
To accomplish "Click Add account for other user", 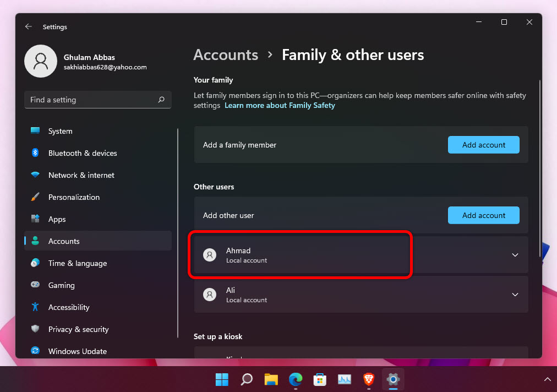I will (483, 215).
